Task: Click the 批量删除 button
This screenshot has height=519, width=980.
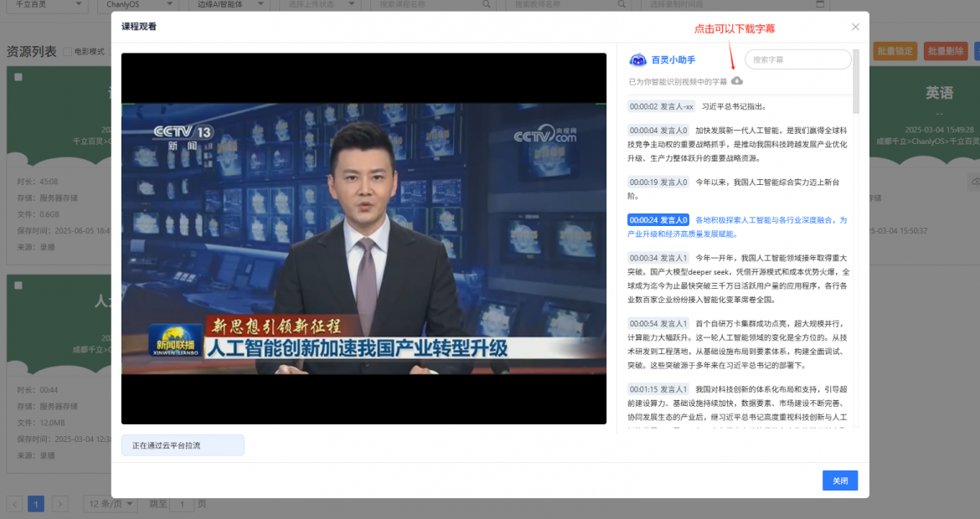Action: 946,51
